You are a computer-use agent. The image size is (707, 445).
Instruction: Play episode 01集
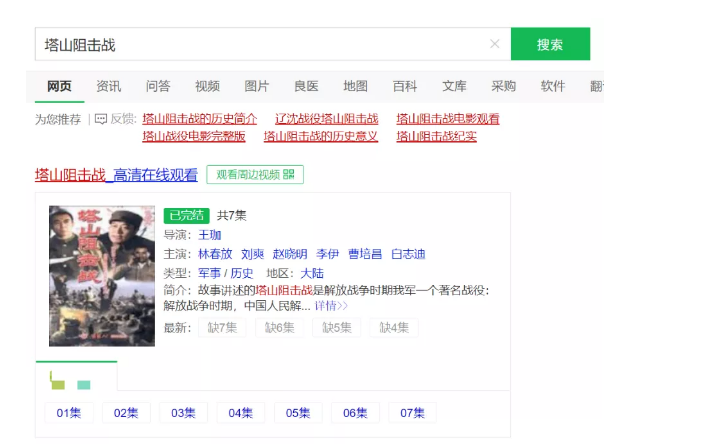[x=69, y=413]
